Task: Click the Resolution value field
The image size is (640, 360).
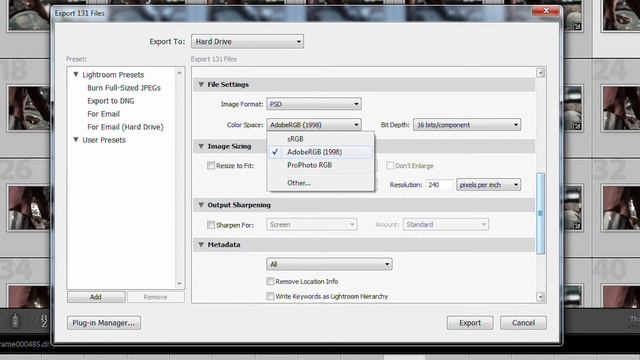Action: click(439, 184)
